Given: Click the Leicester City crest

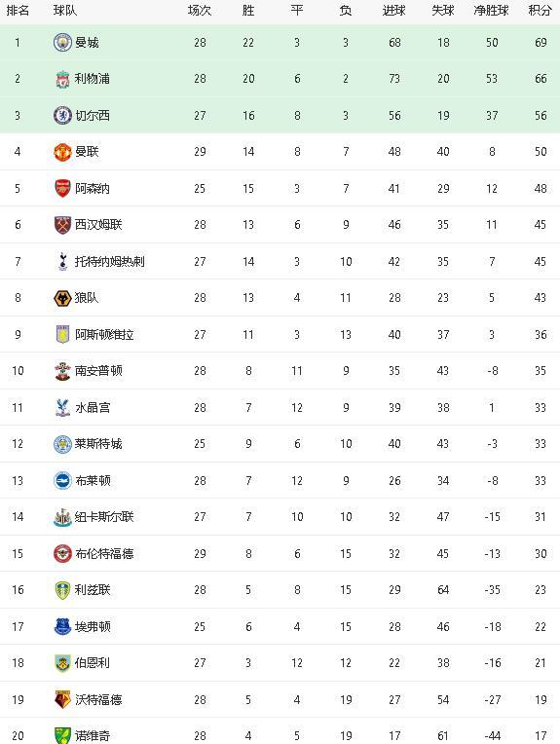Looking at the screenshot, I should [x=62, y=444].
